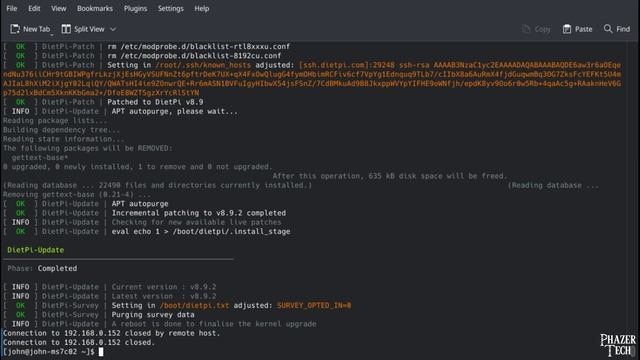
Task: Open the Edit menu
Action: click(x=34, y=8)
